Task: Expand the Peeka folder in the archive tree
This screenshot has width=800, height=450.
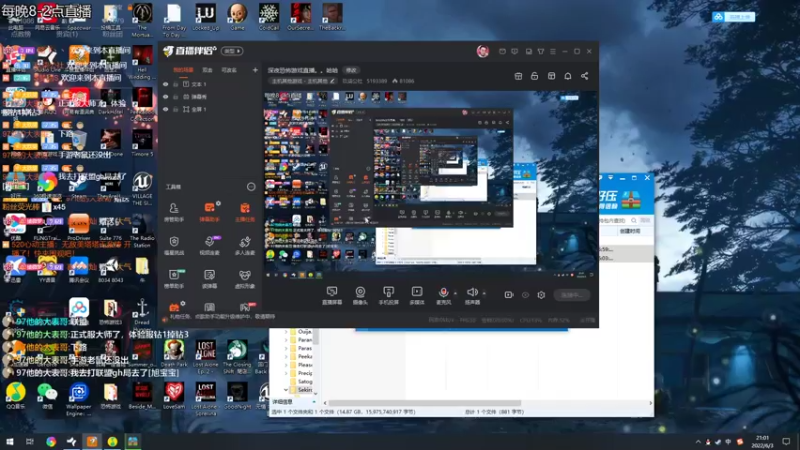Action: pyautogui.click(x=286, y=357)
